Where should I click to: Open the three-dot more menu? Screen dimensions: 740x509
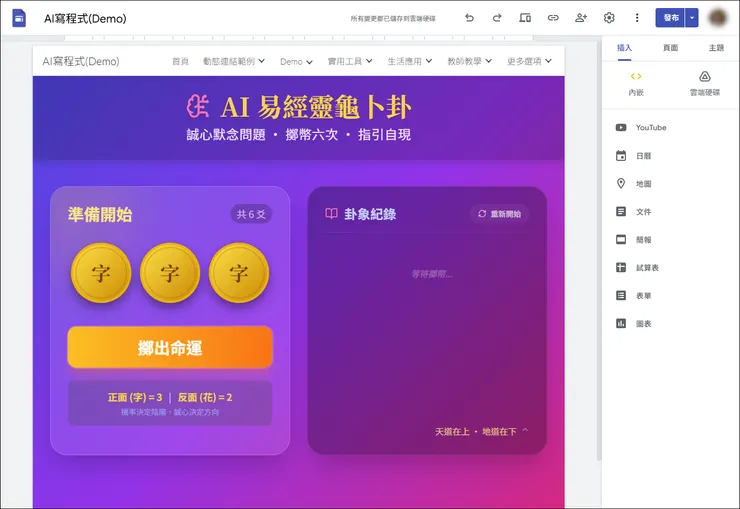coord(637,18)
